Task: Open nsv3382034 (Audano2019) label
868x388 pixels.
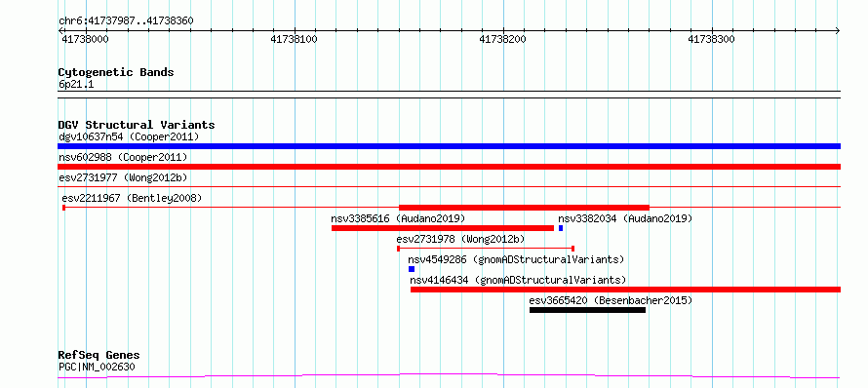Action: 625,218
